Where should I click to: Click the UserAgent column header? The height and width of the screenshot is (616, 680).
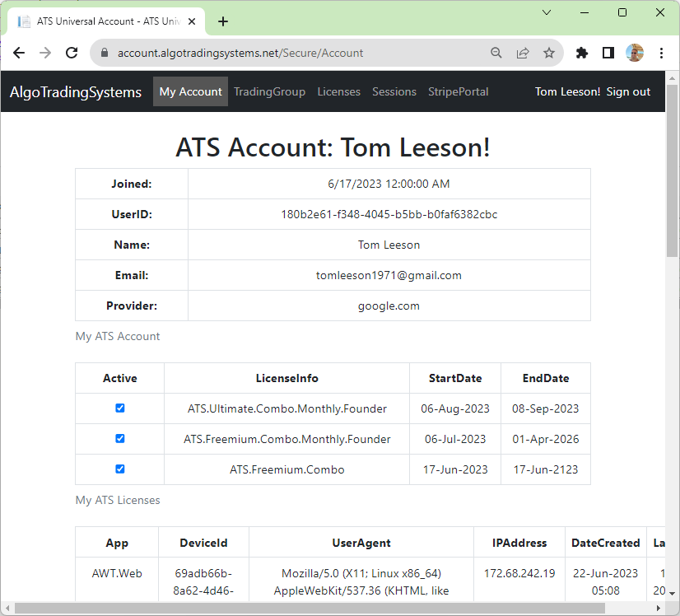tap(361, 543)
